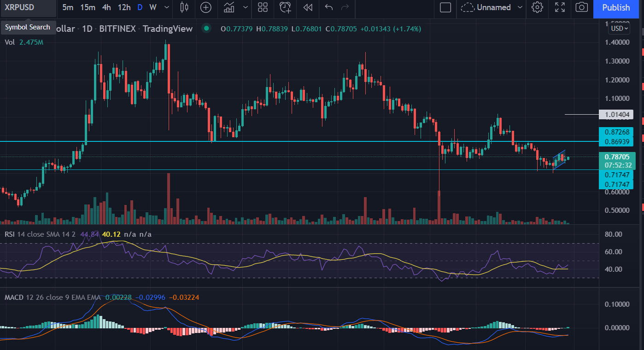
Task: Expand the chevron next to the Indicators icon
Action: coord(245,7)
